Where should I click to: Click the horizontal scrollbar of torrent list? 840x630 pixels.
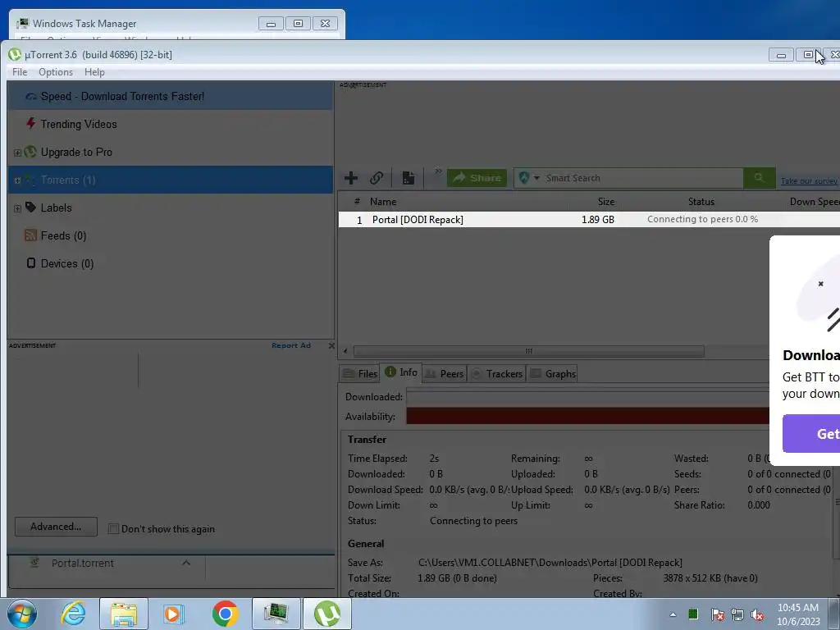click(x=529, y=351)
